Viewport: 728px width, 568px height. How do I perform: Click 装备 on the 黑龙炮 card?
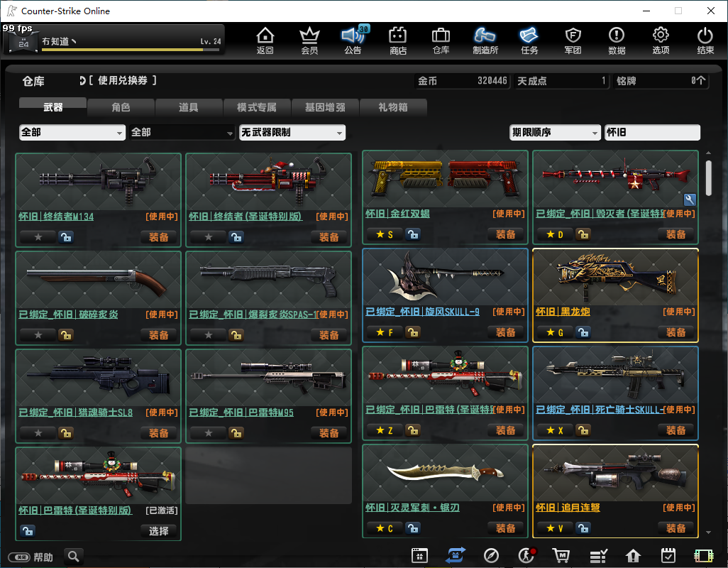(x=675, y=332)
